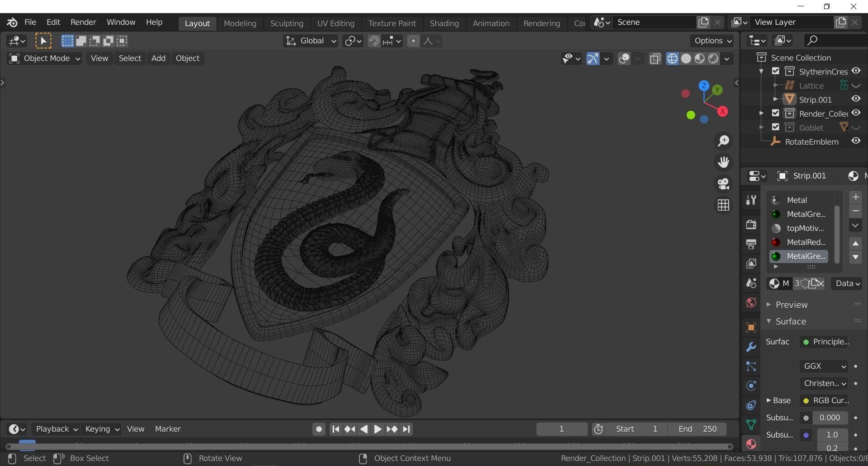The height and width of the screenshot is (466, 868).
Task: Open the Output properties tab
Action: point(751,244)
